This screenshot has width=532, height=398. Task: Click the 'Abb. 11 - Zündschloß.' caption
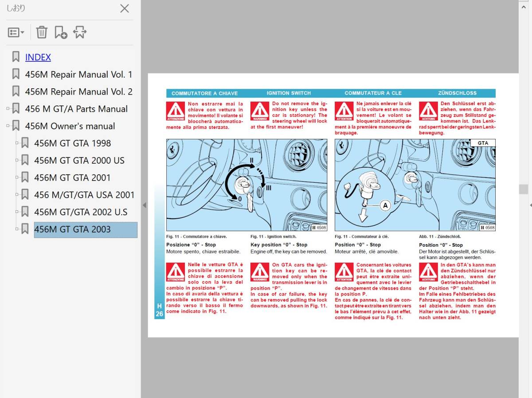(440, 236)
